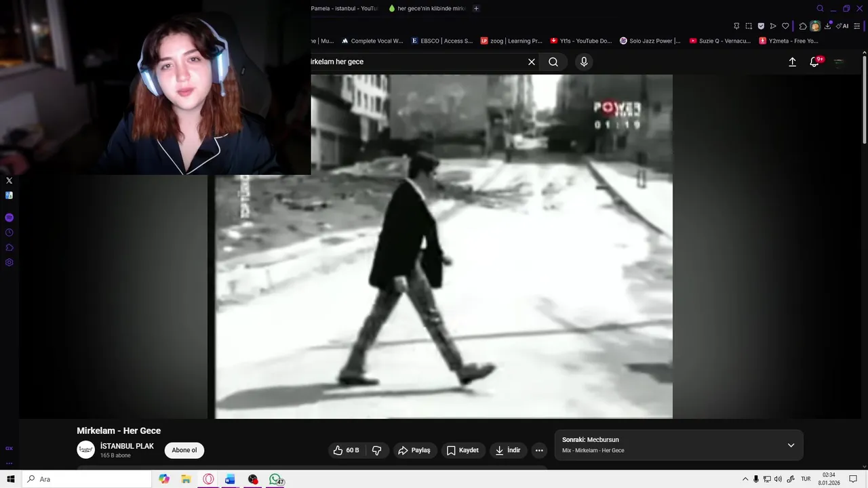Switch to Pamela - istanbul YouTube tab
This screenshot has height=488, width=868.
click(x=344, y=8)
